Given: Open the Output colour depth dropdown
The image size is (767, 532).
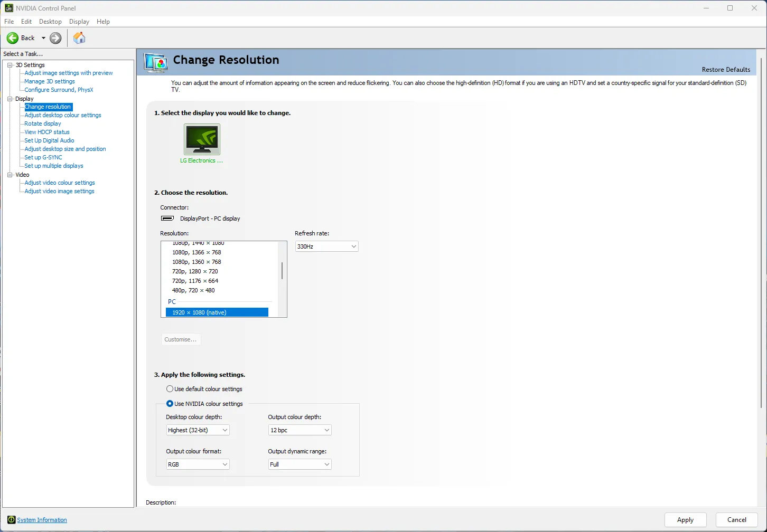Looking at the screenshot, I should (300, 430).
